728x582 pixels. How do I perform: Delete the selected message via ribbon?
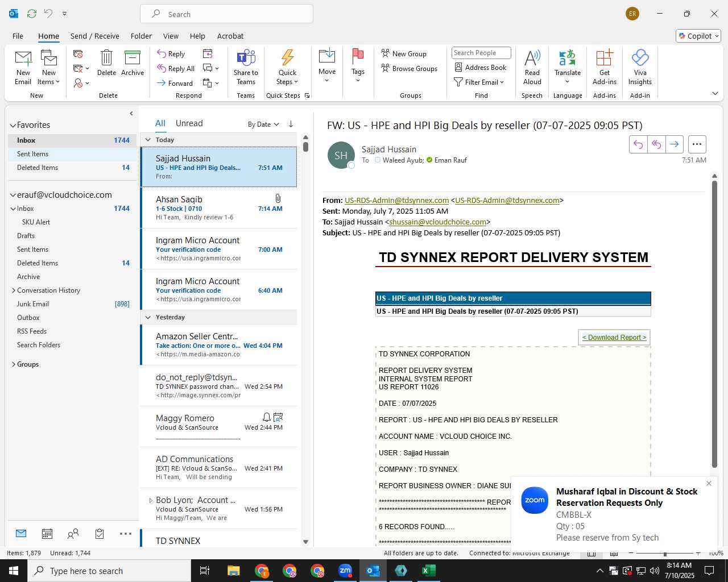106,63
